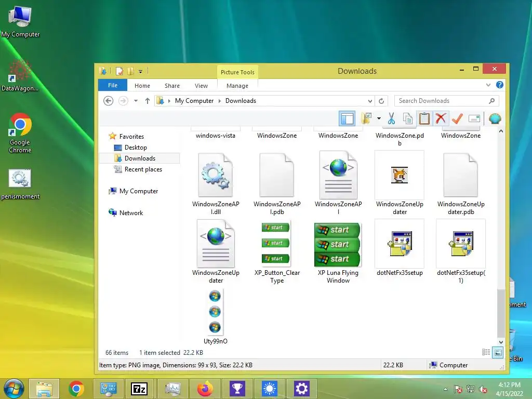Click the Rename card icon in toolbar
The width and height of the screenshot is (532, 399).
(x=474, y=119)
